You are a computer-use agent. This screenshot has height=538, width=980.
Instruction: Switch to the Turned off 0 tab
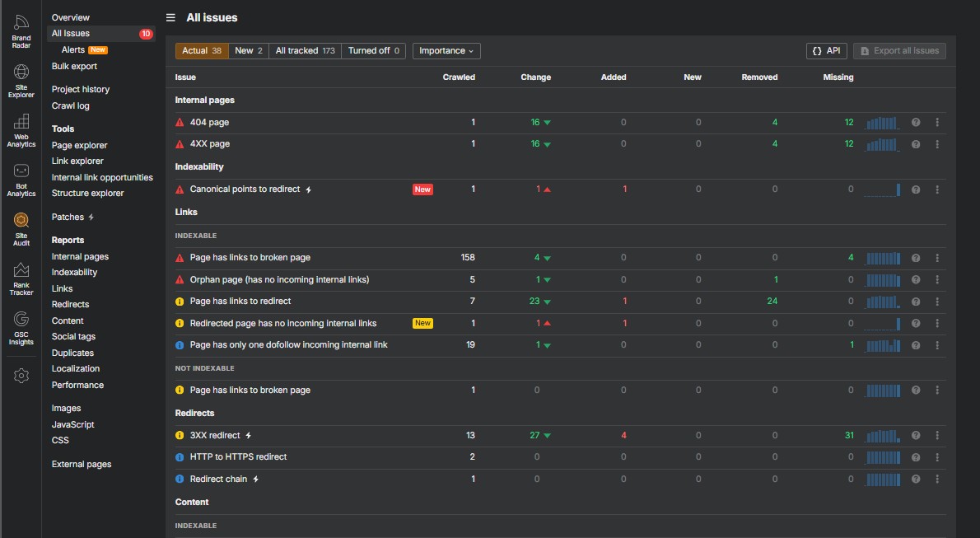pyautogui.click(x=373, y=51)
